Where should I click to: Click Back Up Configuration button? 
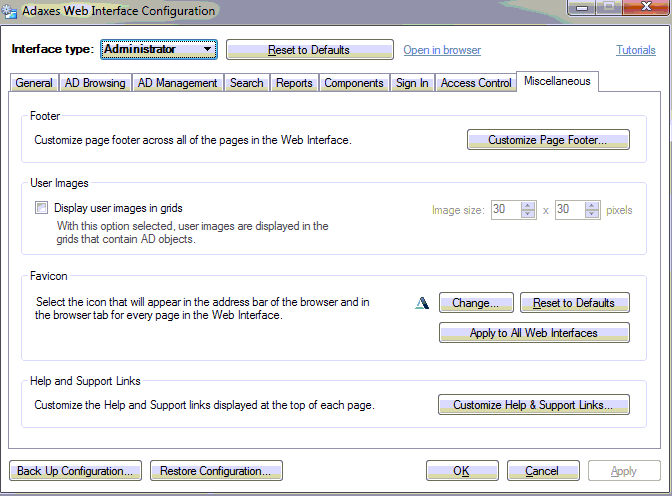point(75,471)
